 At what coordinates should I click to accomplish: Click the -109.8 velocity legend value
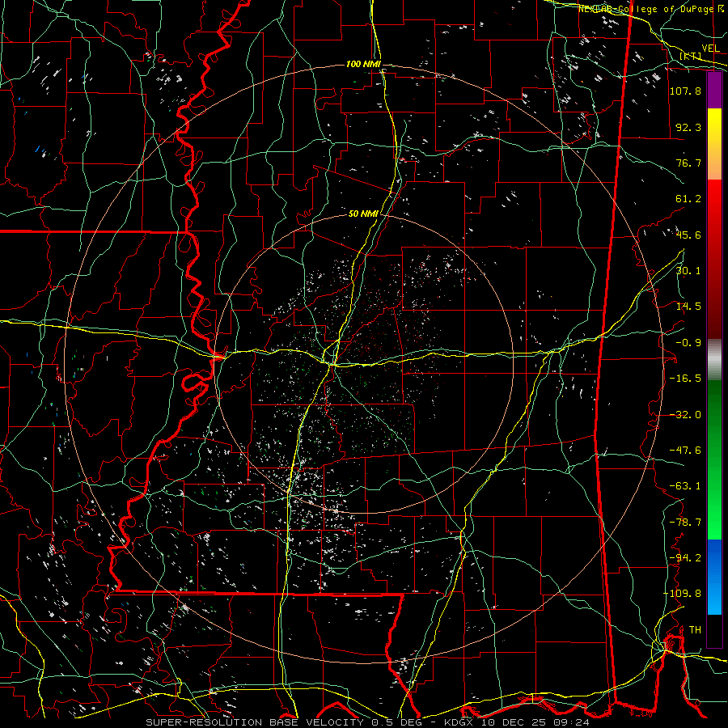point(682,594)
